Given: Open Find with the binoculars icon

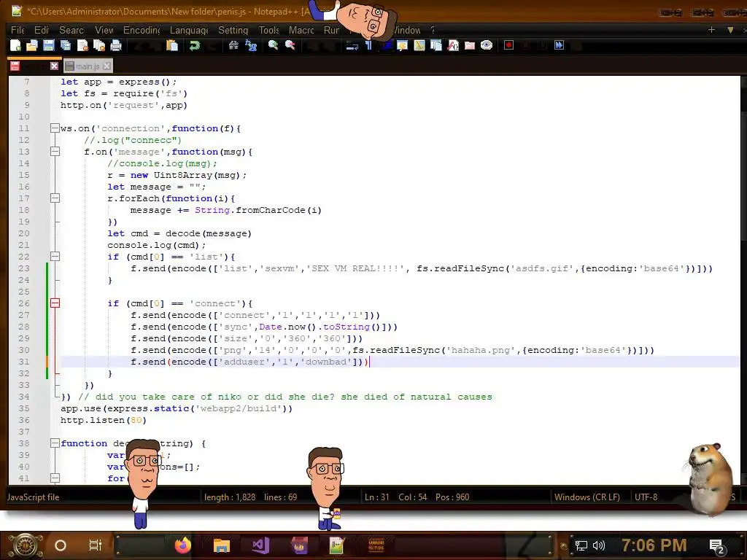Looking at the screenshot, I should click(233, 45).
